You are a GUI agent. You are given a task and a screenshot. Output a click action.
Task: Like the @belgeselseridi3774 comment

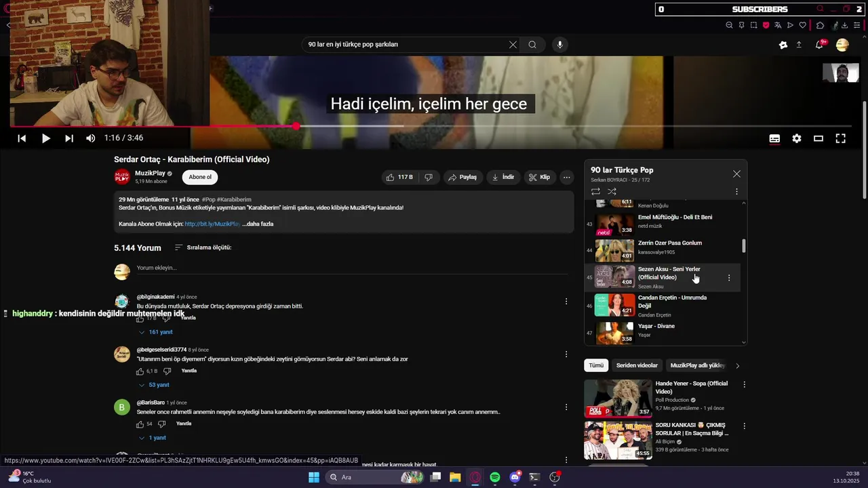click(x=140, y=371)
